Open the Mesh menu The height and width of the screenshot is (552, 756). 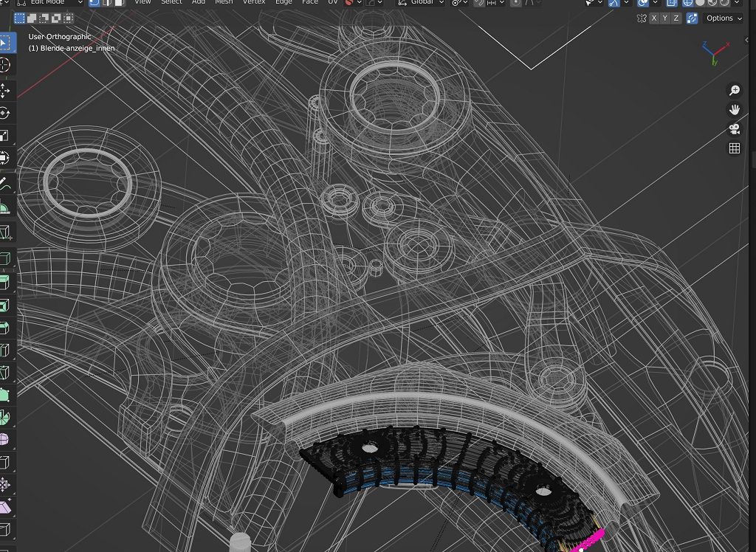224,2
